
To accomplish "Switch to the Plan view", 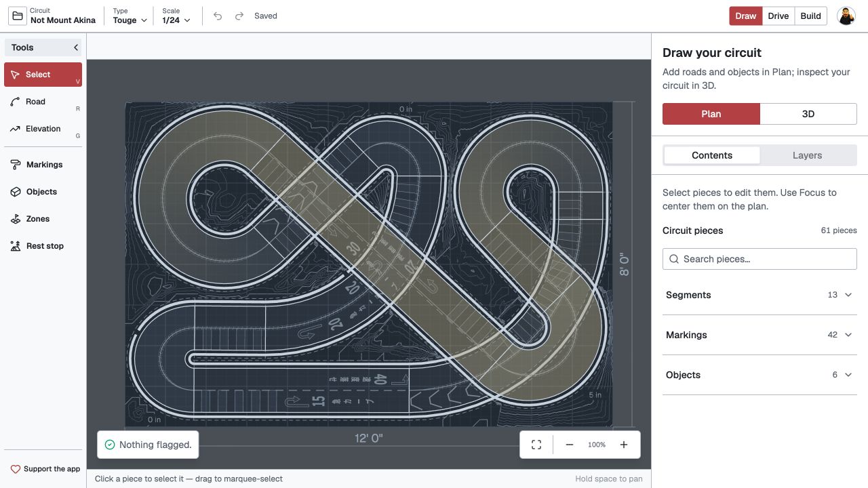I will click(x=711, y=114).
